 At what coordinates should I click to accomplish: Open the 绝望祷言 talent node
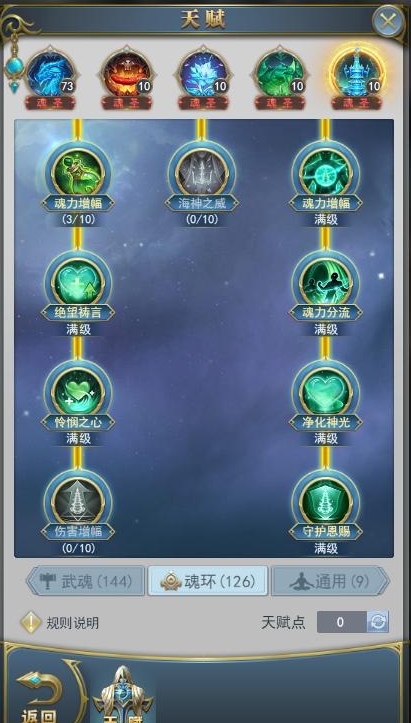[77, 283]
